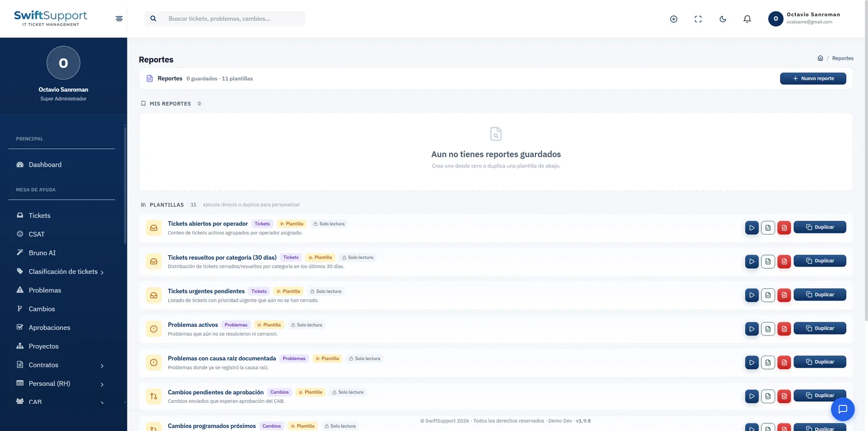Viewport: 868px width, 431px height.
Task: Click the 'Tickets resueltos por categoría (30 días)' title
Action: (x=222, y=257)
